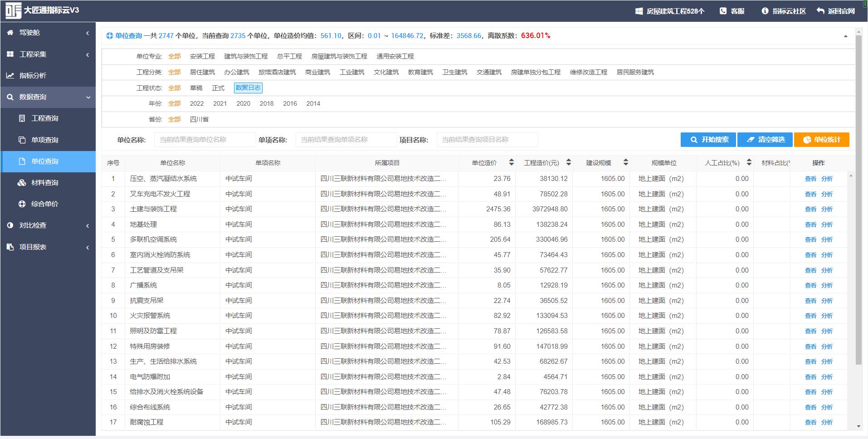Open 综合单价 in the sidebar
868x439 pixels.
click(48, 204)
